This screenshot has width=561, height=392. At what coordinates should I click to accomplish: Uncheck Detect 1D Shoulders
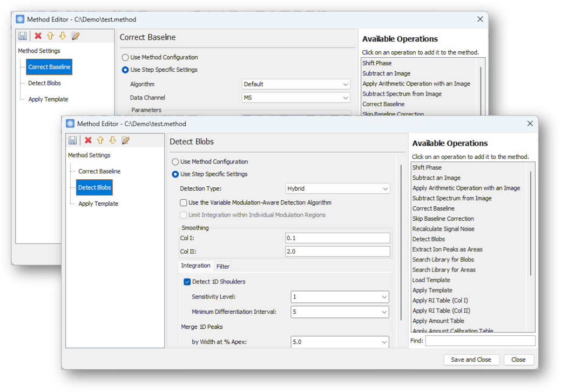pyautogui.click(x=187, y=281)
